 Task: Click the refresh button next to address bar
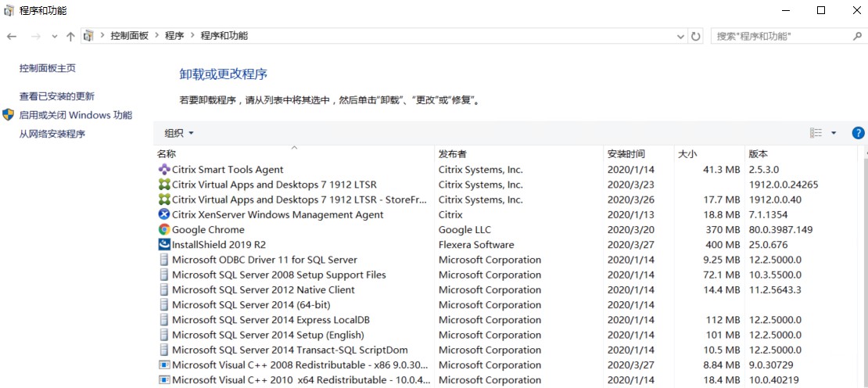696,36
